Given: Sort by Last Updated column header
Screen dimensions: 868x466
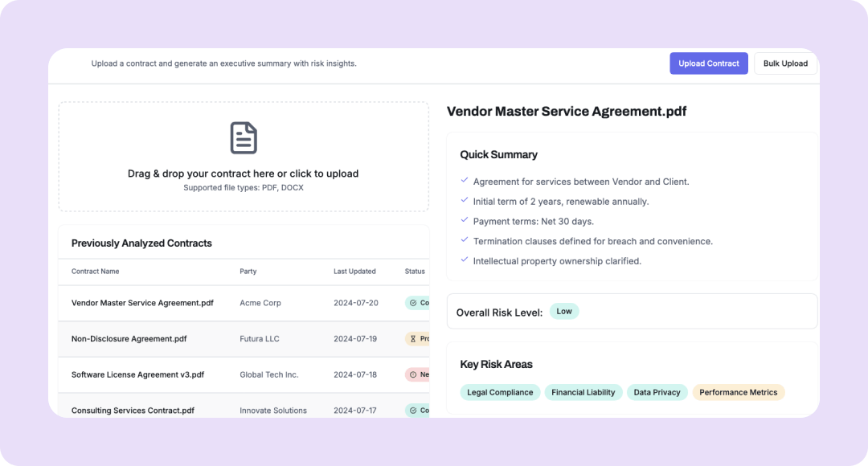Looking at the screenshot, I should click(354, 272).
